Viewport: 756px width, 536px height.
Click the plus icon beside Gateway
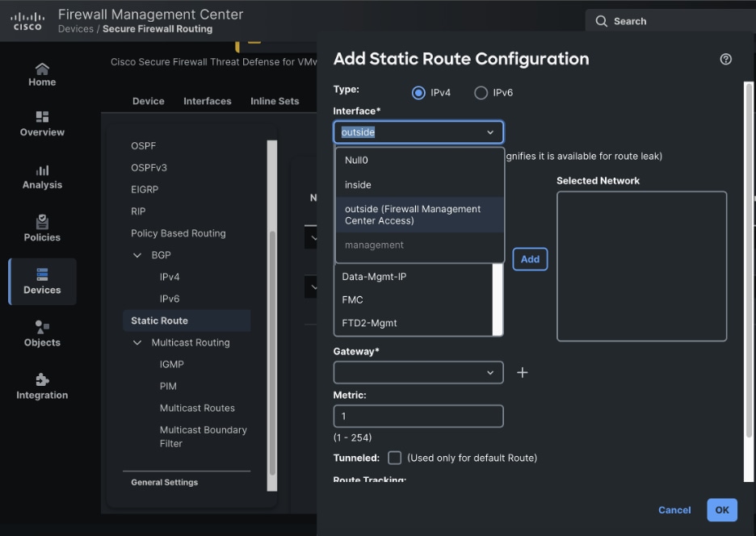522,373
